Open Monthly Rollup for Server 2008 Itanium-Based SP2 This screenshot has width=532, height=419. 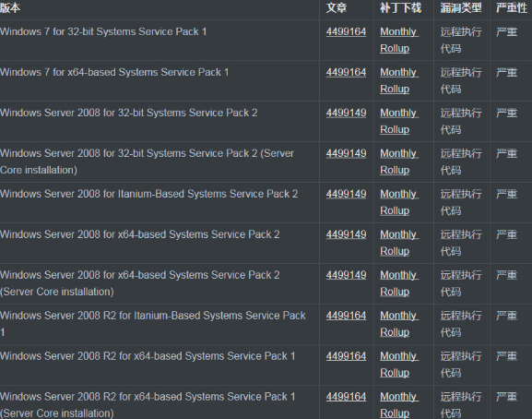pyautogui.click(x=399, y=202)
